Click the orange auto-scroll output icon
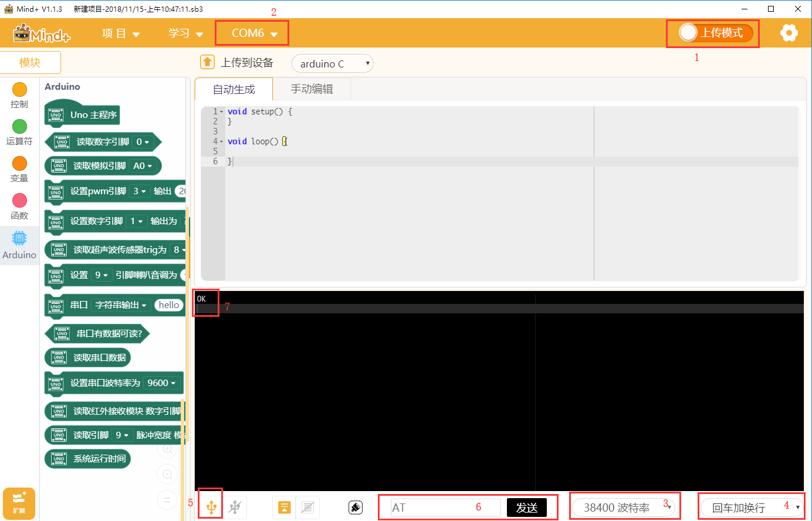812x521 pixels. (284, 508)
